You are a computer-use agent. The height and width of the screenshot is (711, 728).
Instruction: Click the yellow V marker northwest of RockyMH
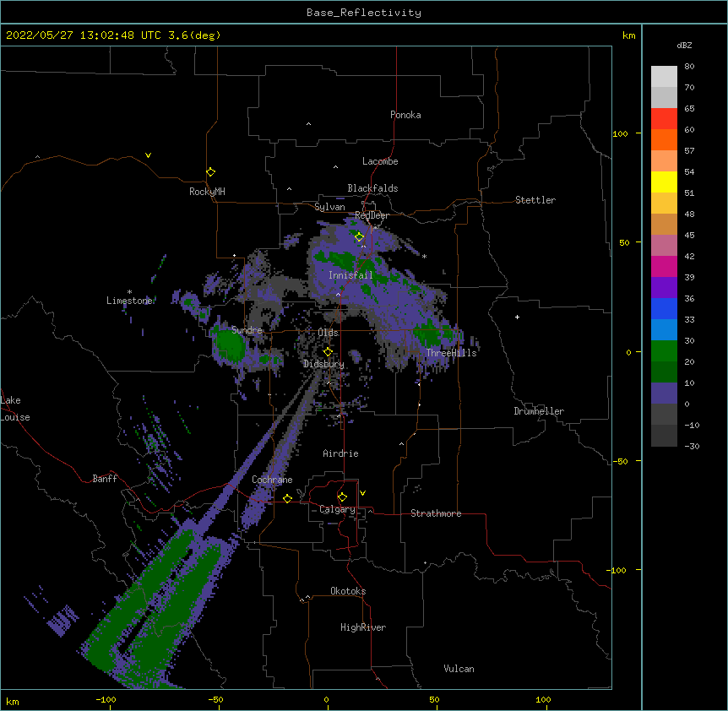(148, 155)
